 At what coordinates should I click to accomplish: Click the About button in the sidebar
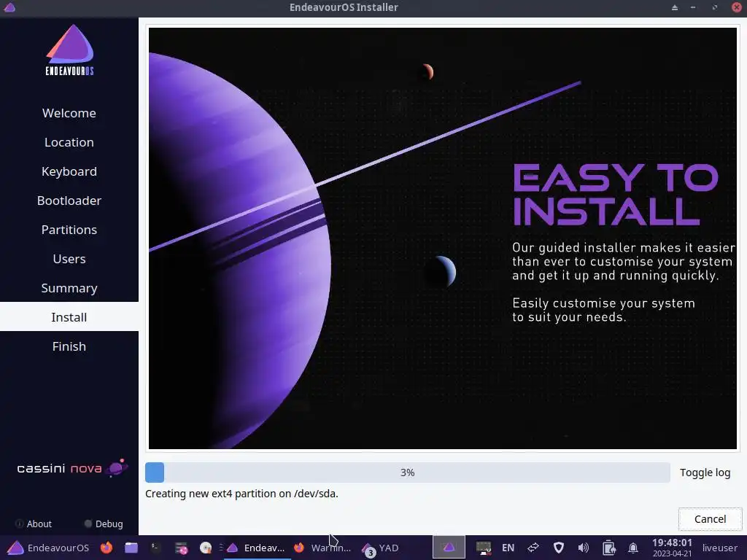[34, 524]
